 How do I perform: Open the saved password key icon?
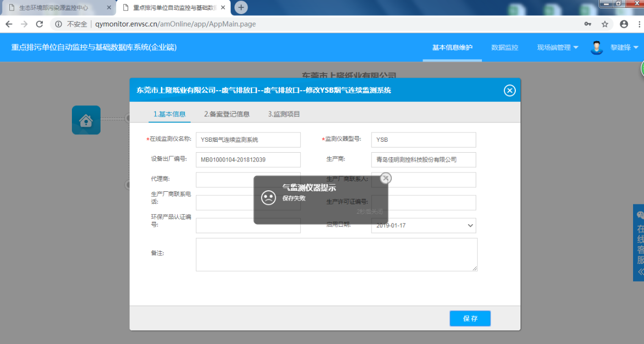tap(588, 24)
